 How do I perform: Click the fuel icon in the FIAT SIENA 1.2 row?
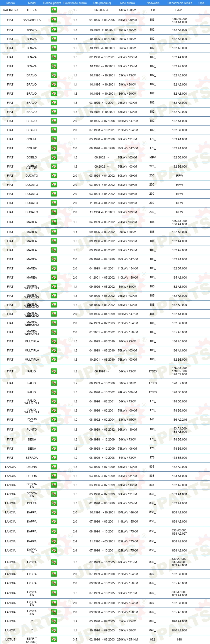[x=54, y=439]
